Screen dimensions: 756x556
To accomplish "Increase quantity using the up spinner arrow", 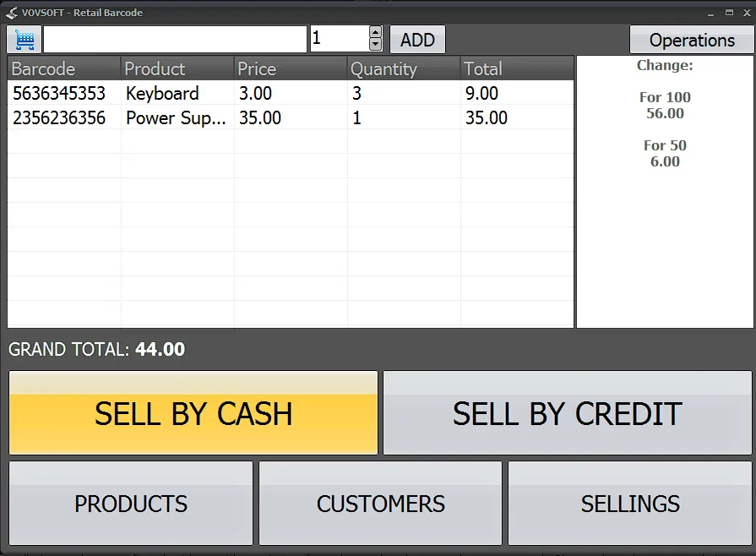I will (374, 33).
